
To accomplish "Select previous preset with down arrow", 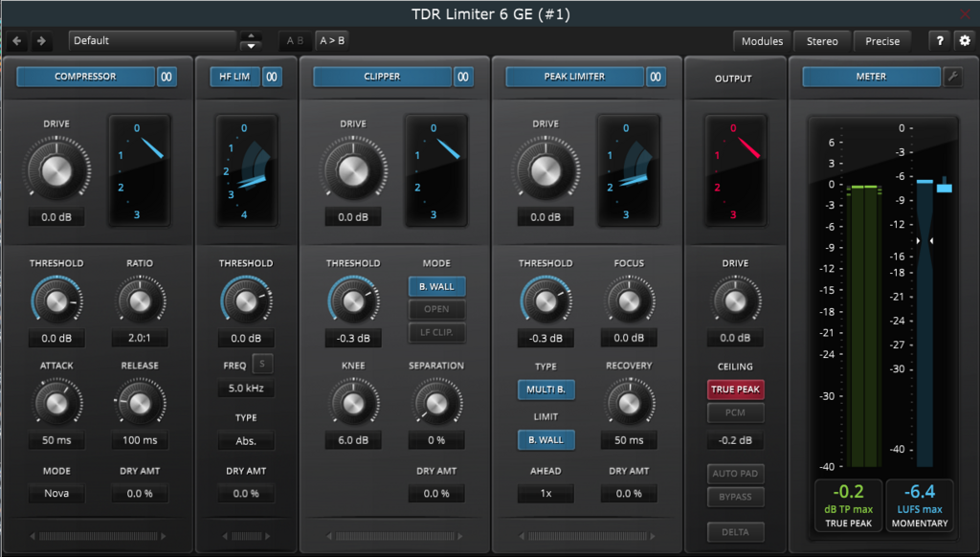I will (252, 46).
